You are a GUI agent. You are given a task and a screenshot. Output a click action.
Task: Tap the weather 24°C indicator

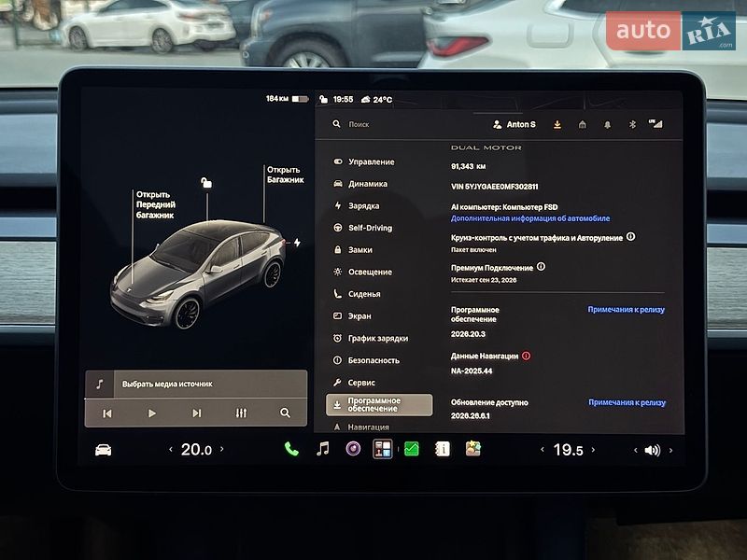pos(376,100)
